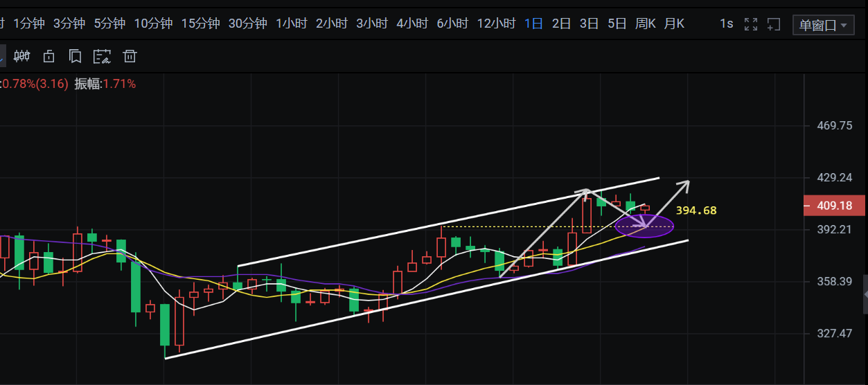Switch to the 5分钟 timeframe
Image resolution: width=868 pixels, height=385 pixels.
pyautogui.click(x=109, y=24)
